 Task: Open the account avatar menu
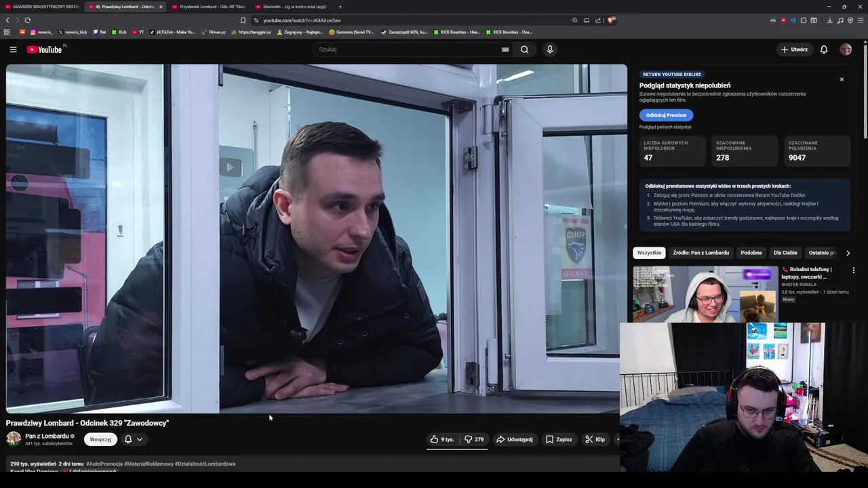click(846, 49)
